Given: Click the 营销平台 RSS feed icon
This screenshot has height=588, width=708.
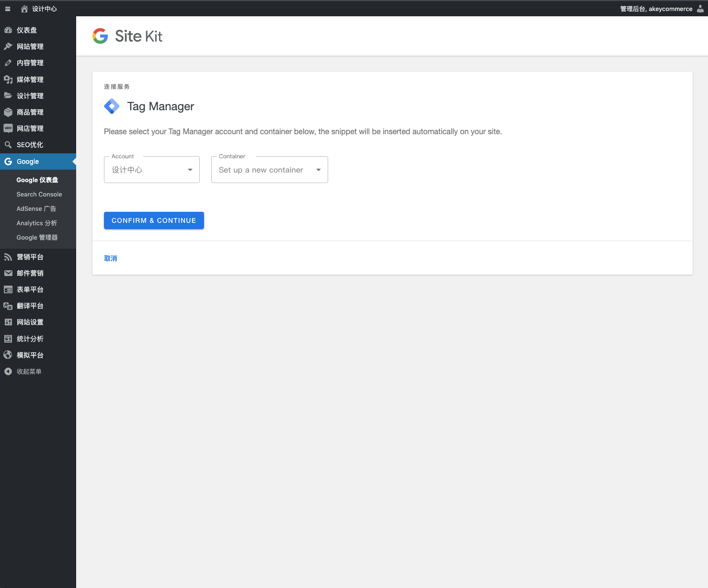Looking at the screenshot, I should pyautogui.click(x=8, y=257).
